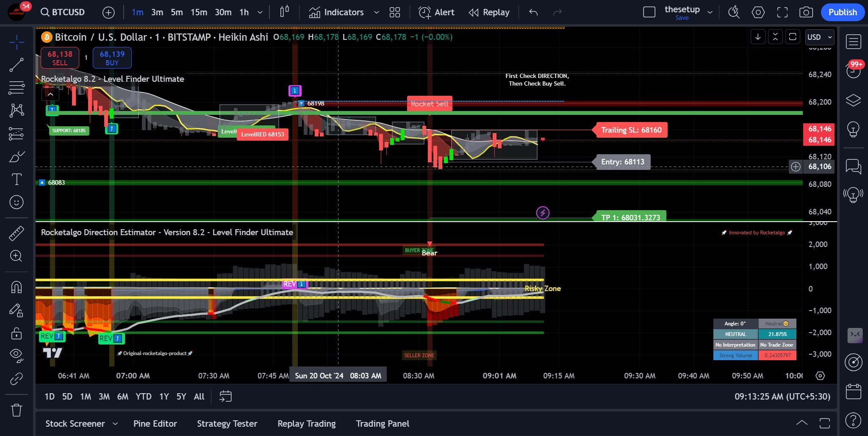Select the trend line drawing tool
This screenshot has width=868, height=436.
17,65
